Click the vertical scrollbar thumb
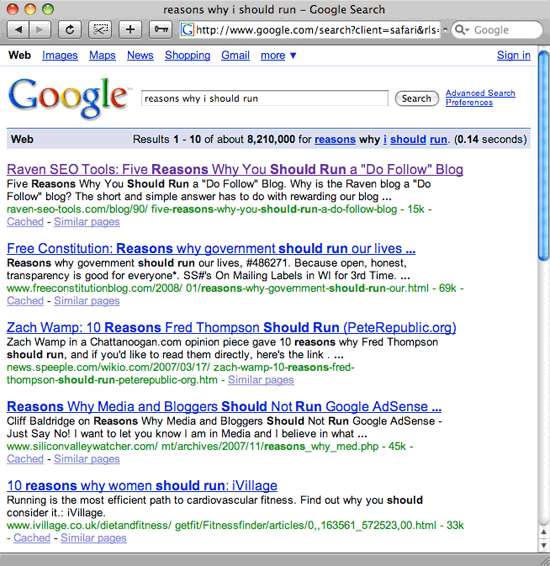 click(x=544, y=155)
